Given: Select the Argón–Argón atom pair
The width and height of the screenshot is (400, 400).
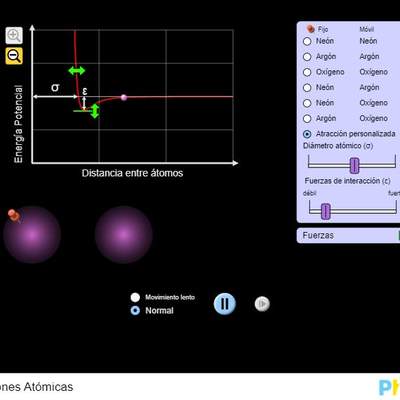Looking at the screenshot, I should tap(307, 57).
